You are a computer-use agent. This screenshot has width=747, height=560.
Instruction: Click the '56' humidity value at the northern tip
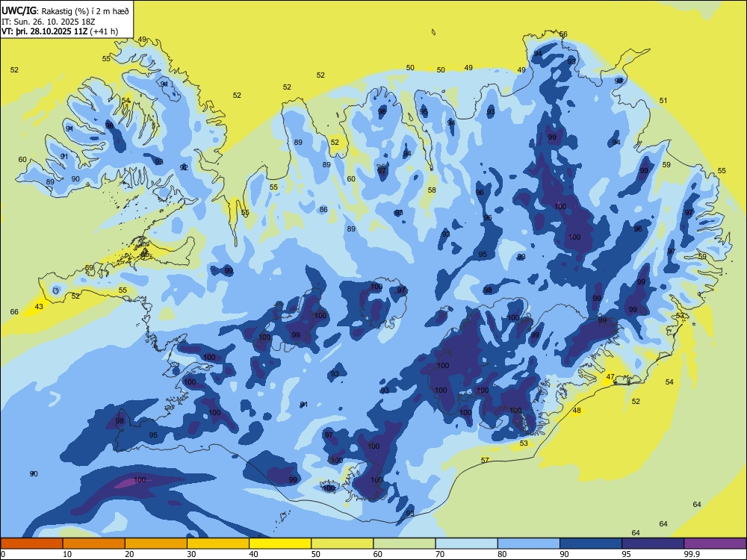563,34
